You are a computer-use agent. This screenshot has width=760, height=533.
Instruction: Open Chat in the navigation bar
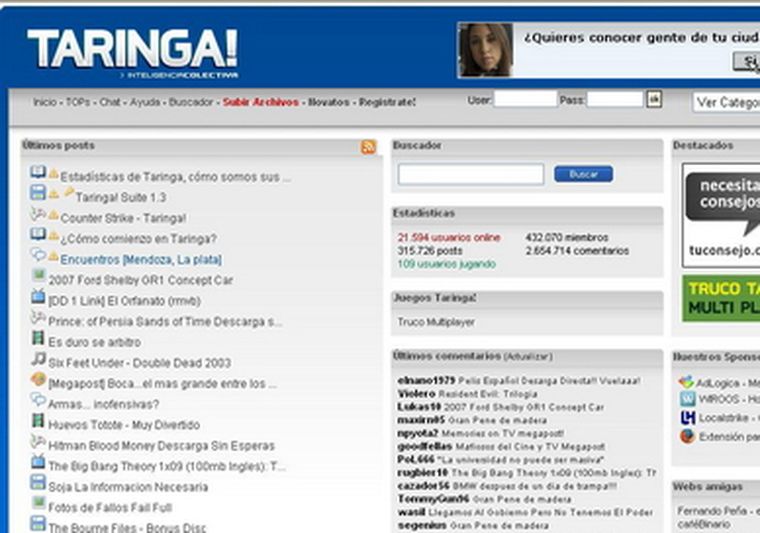(x=110, y=102)
